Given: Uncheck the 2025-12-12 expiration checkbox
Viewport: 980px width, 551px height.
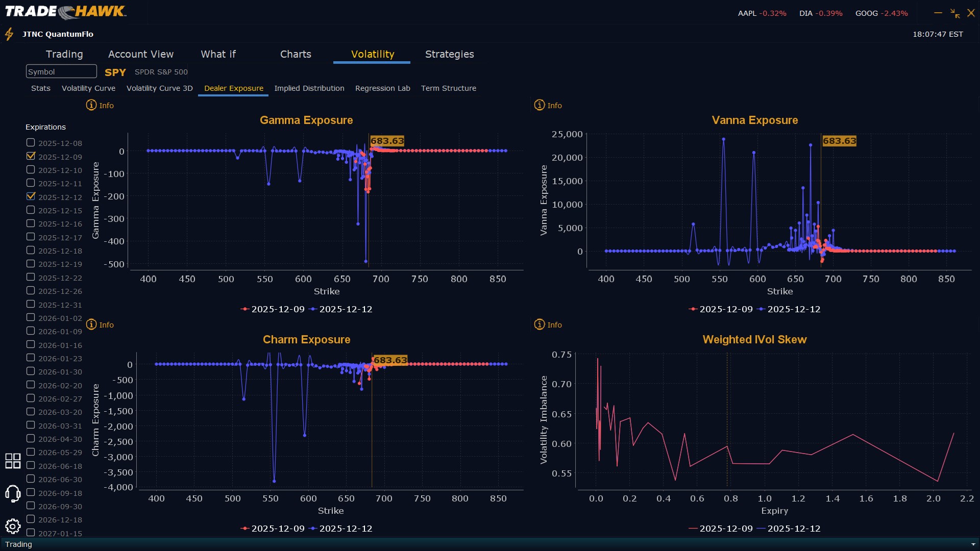Looking at the screenshot, I should pos(31,196).
